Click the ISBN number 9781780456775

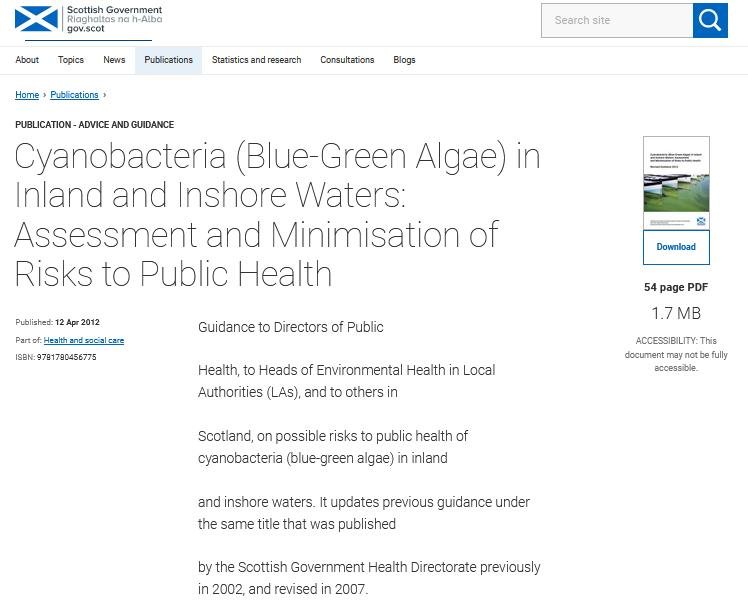(66, 357)
